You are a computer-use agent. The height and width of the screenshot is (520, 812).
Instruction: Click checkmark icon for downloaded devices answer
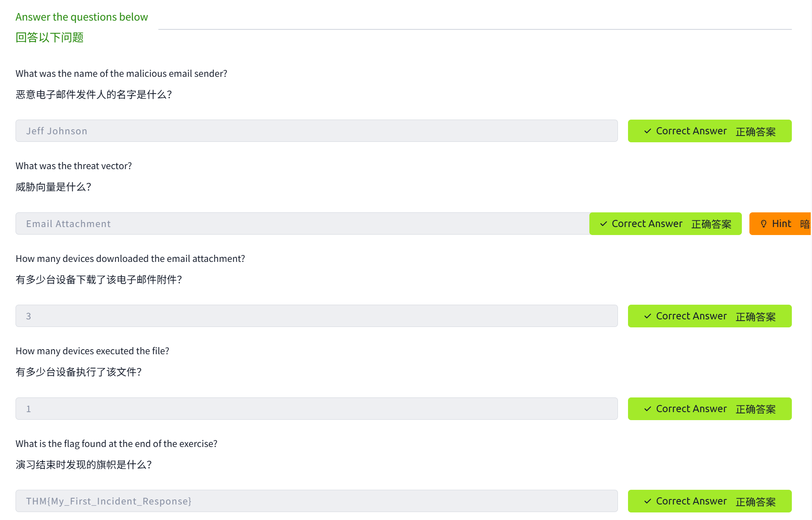pyautogui.click(x=648, y=316)
